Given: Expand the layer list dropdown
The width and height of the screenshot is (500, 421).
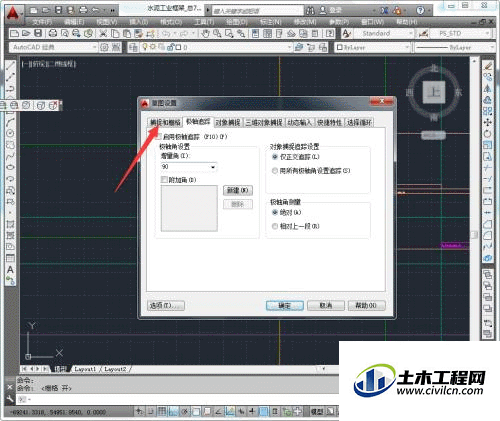Looking at the screenshot, I should 289,47.
